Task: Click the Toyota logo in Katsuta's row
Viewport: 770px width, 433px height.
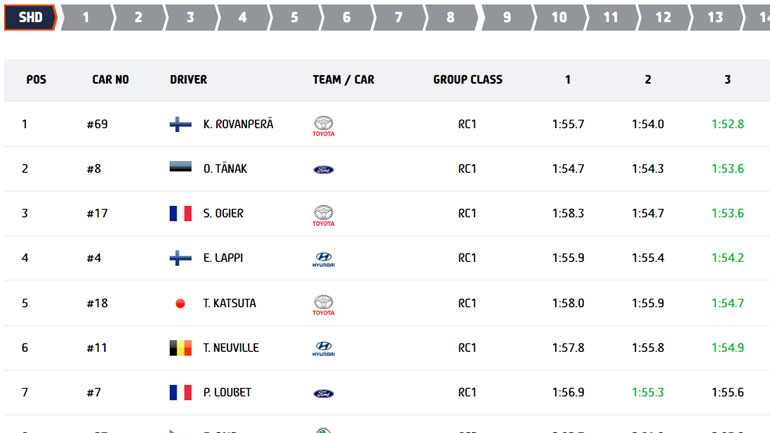Action: click(323, 304)
